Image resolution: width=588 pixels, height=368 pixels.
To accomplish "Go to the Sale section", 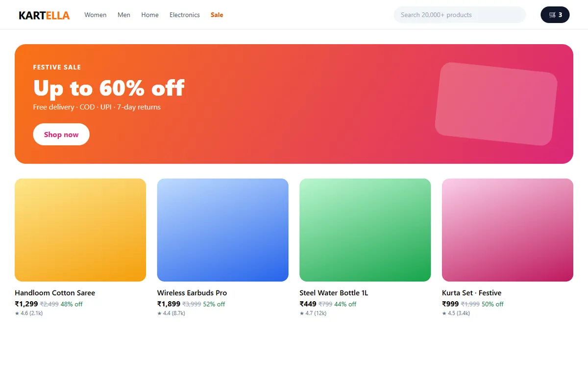I will 217,15.
